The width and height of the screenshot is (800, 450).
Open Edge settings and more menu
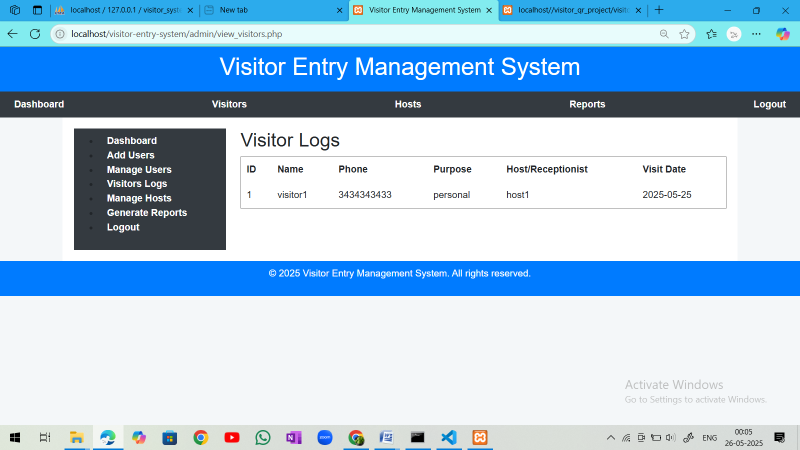point(756,34)
